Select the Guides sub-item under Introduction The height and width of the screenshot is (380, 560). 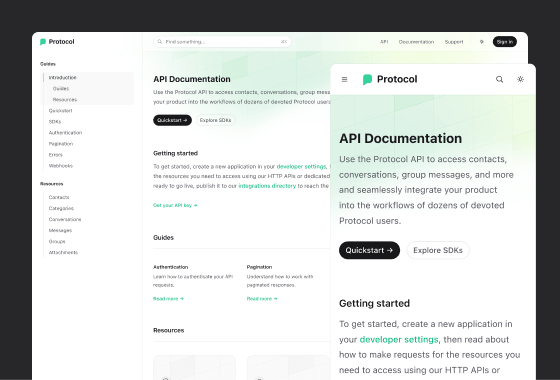click(61, 89)
